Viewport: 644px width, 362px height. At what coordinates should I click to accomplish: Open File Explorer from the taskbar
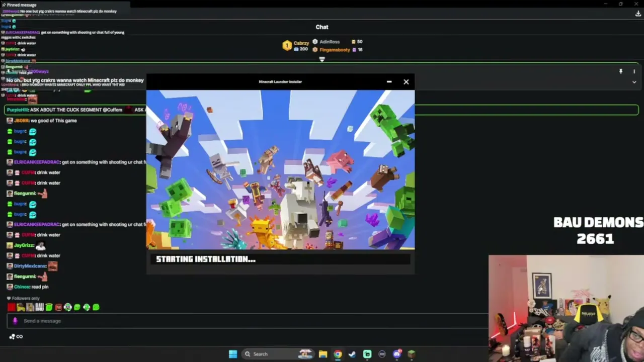pyautogui.click(x=323, y=354)
